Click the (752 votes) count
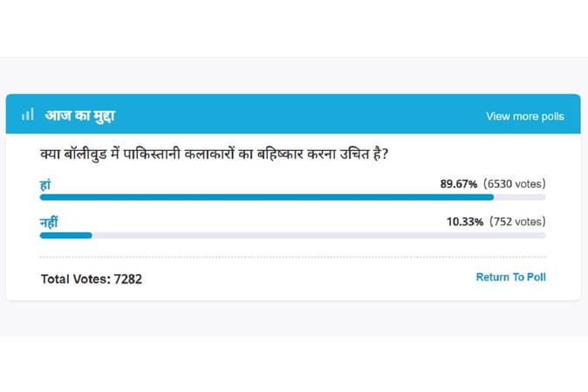The image size is (588, 392). (x=517, y=222)
